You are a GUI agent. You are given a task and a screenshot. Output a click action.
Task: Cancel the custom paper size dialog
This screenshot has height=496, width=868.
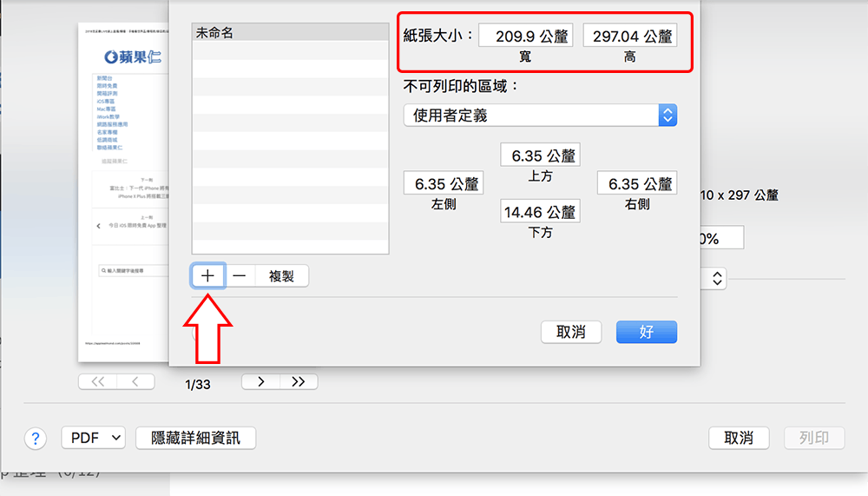coord(571,332)
